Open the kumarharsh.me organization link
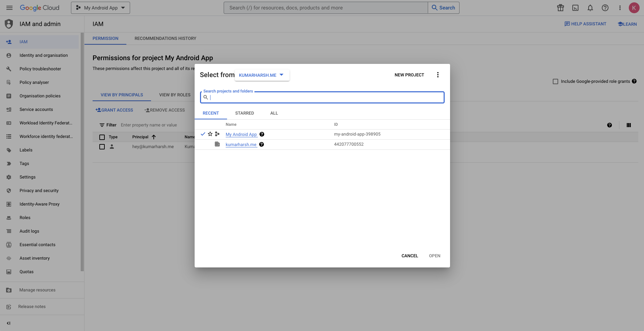Viewport: 644px width, 331px height. click(241, 144)
